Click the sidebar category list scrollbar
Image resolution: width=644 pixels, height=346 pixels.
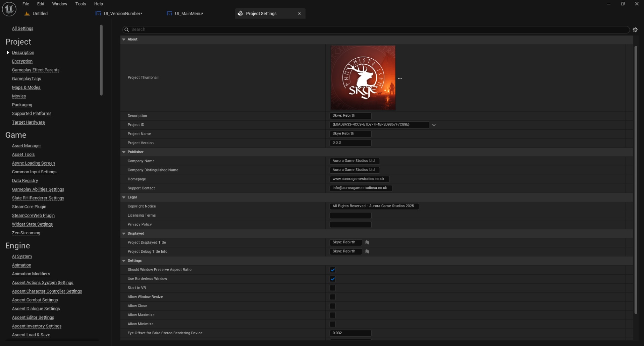pyautogui.click(x=101, y=60)
